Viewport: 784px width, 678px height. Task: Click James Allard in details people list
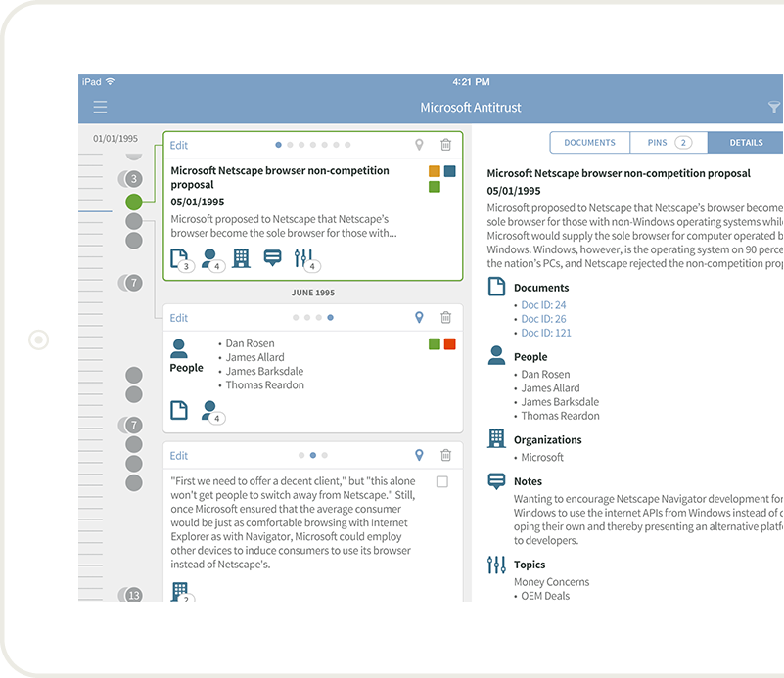pos(550,387)
